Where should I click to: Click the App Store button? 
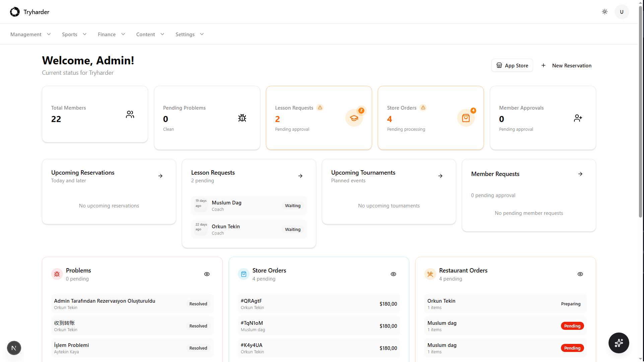(x=512, y=65)
